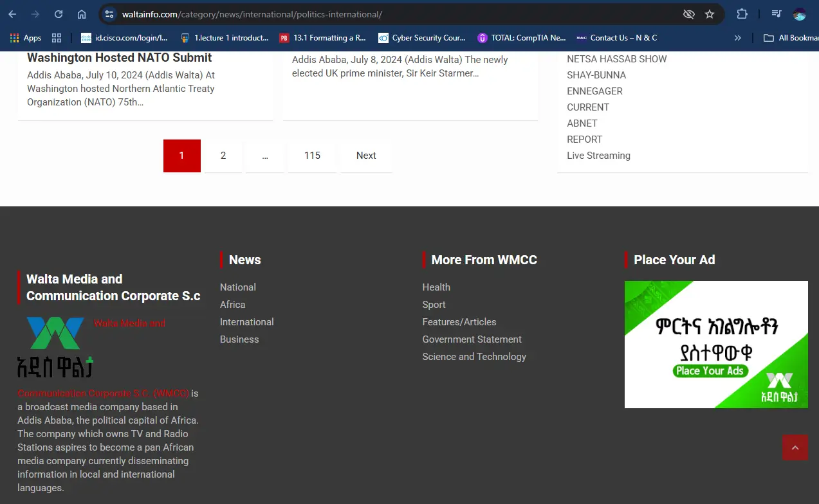The height and width of the screenshot is (504, 819).
Task: Click the crossed-out eye icon in address bar
Action: coord(688,14)
